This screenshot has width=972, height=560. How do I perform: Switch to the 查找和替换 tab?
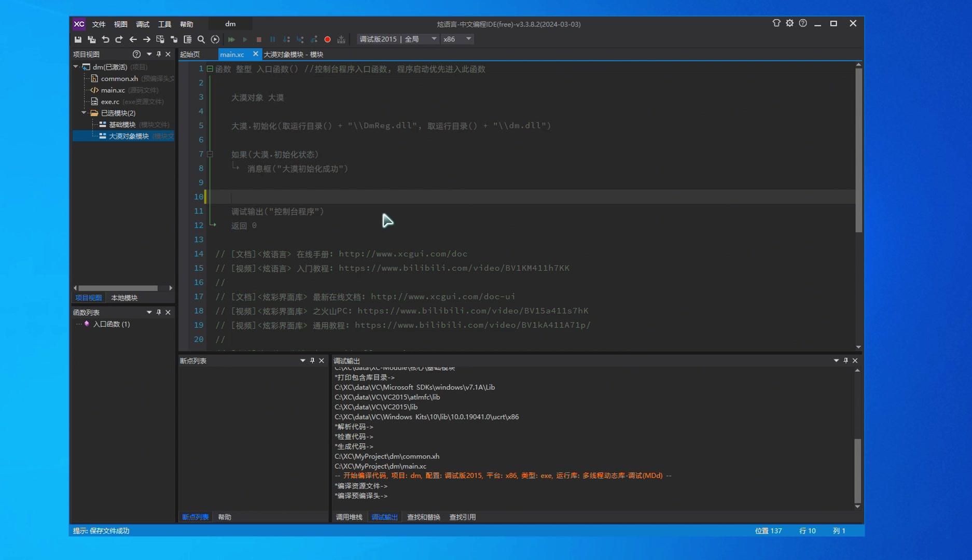(424, 517)
